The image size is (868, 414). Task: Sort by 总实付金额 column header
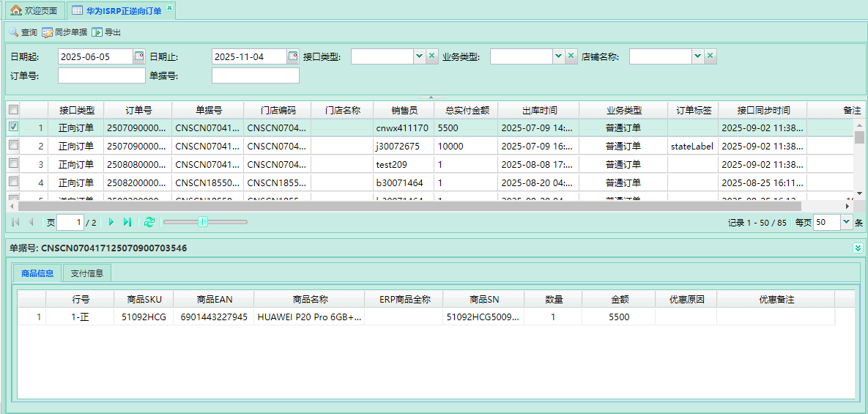tap(466, 110)
